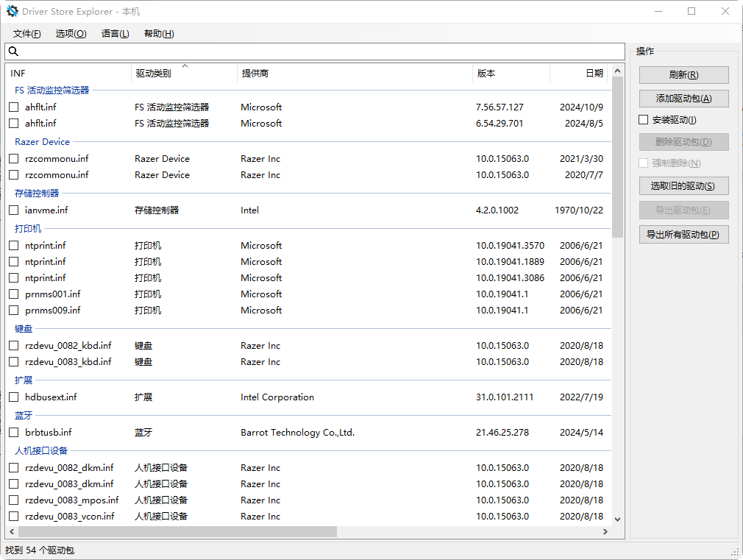The width and height of the screenshot is (743, 560).
Task: Select the prnms001.inf checkbox
Action: point(14,294)
